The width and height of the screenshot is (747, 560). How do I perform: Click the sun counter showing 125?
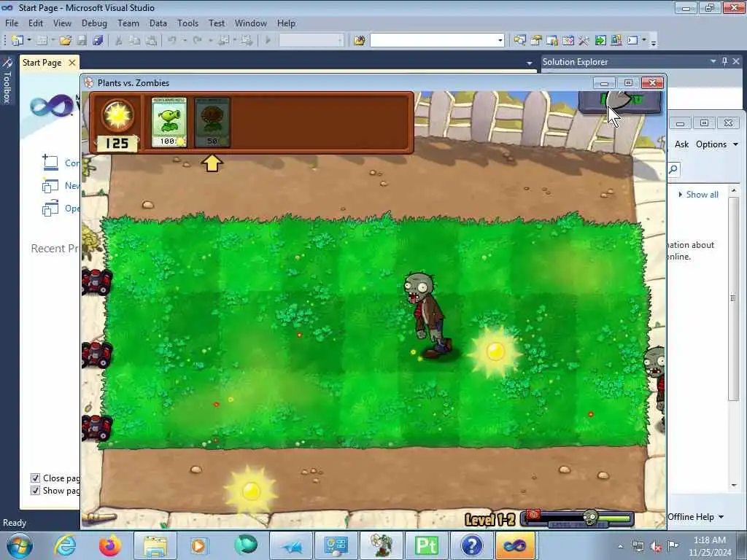(x=117, y=144)
